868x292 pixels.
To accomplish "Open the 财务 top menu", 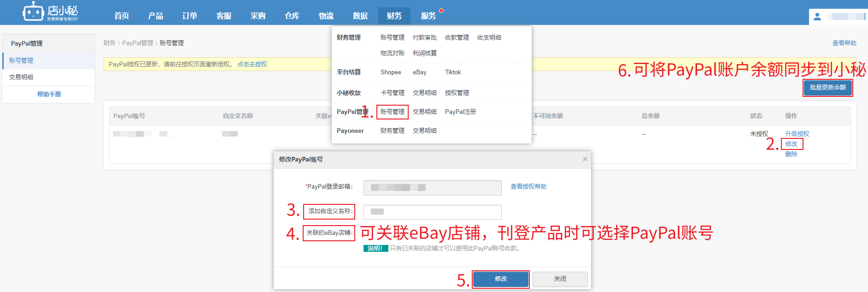I will [394, 16].
